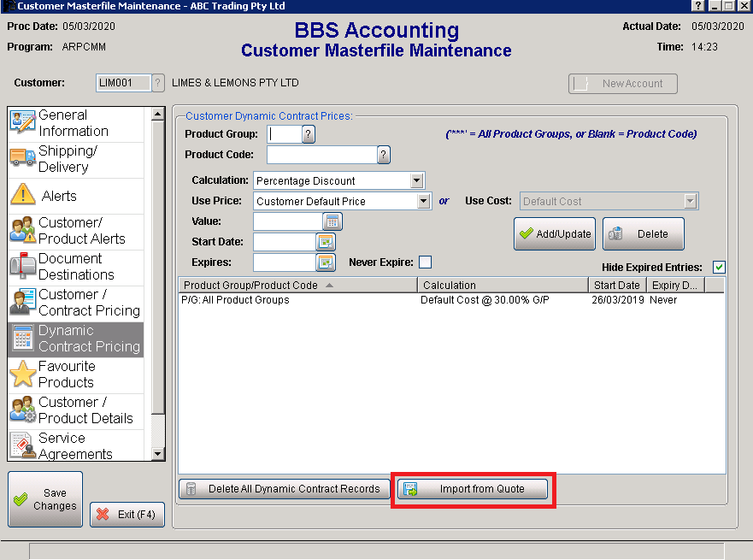
Task: Expand the Calculation dropdown
Action: click(x=416, y=180)
